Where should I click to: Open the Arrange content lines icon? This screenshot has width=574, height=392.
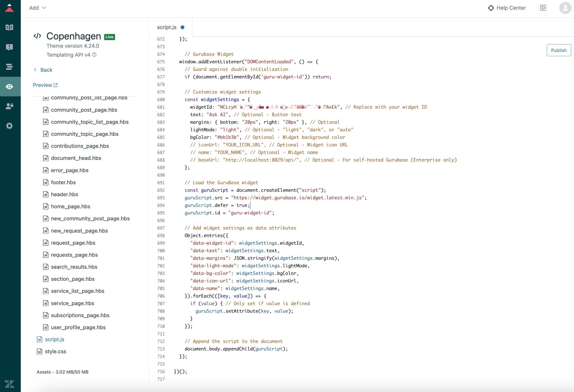[9, 67]
